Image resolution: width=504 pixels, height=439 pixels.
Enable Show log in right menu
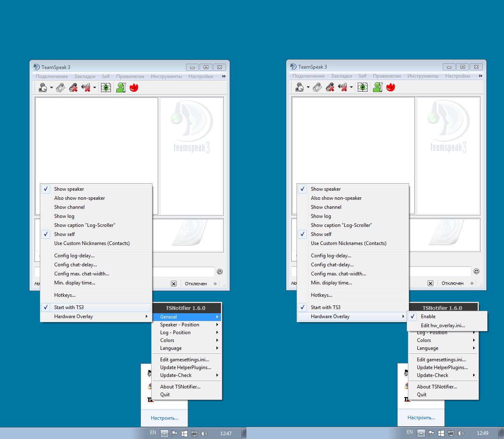(353, 216)
